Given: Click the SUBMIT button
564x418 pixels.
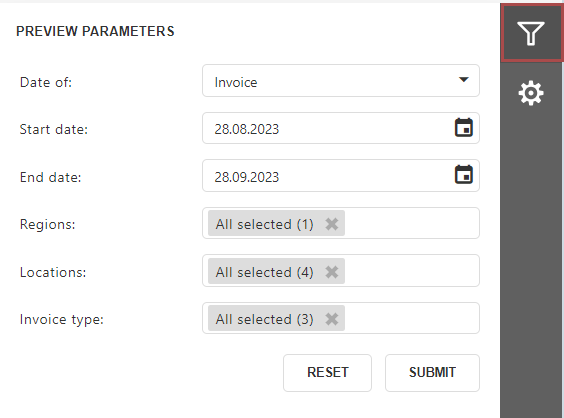Looking at the screenshot, I should 432,373.
